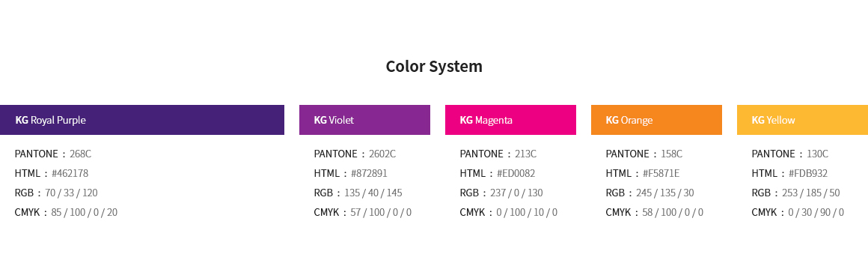868x278 pixels.
Task: Click the RGB 237 / 0 / 130 value
Action: [516, 193]
